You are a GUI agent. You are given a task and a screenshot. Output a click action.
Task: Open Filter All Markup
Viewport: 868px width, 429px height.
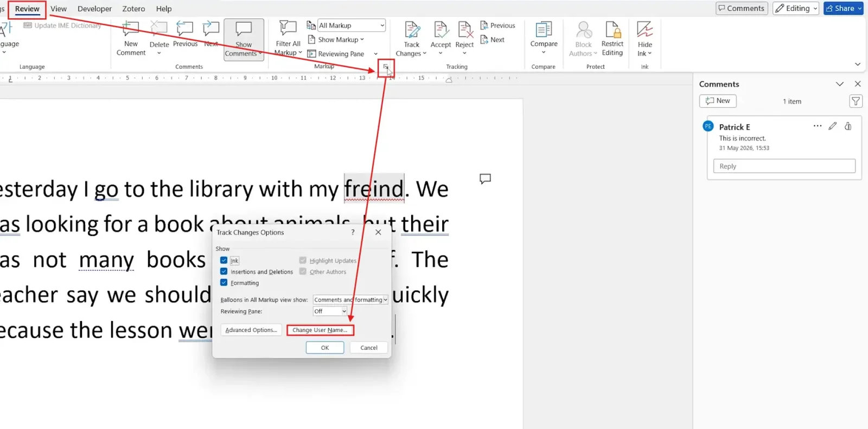(288, 38)
